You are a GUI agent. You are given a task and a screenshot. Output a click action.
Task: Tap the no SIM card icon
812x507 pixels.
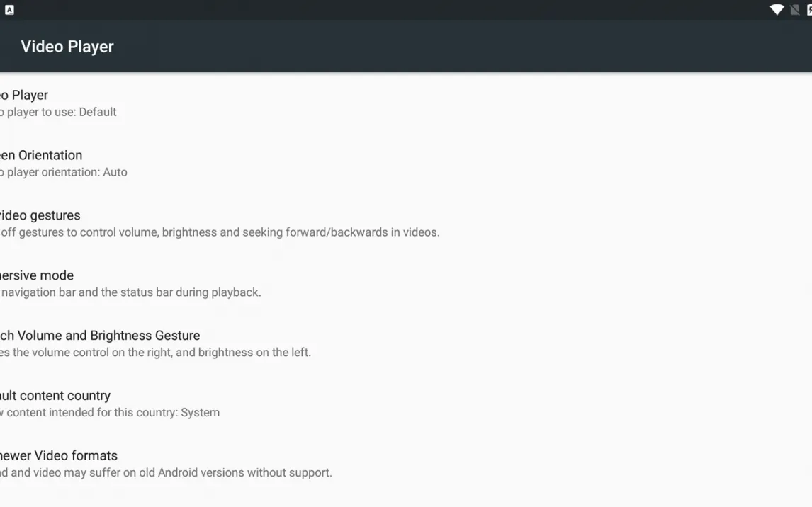point(795,9)
